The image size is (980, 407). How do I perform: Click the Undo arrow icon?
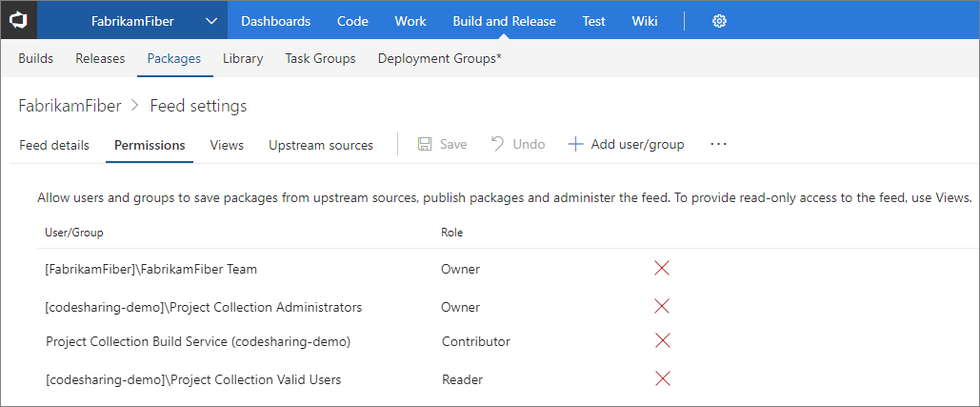[x=497, y=144]
